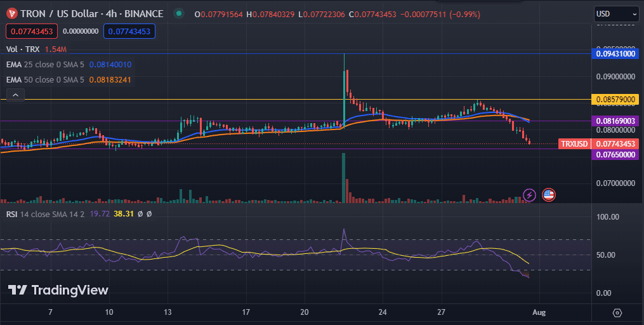Select the EMA 50 close indicator legend
Viewport: 644px width, 325px height.
click(45, 80)
